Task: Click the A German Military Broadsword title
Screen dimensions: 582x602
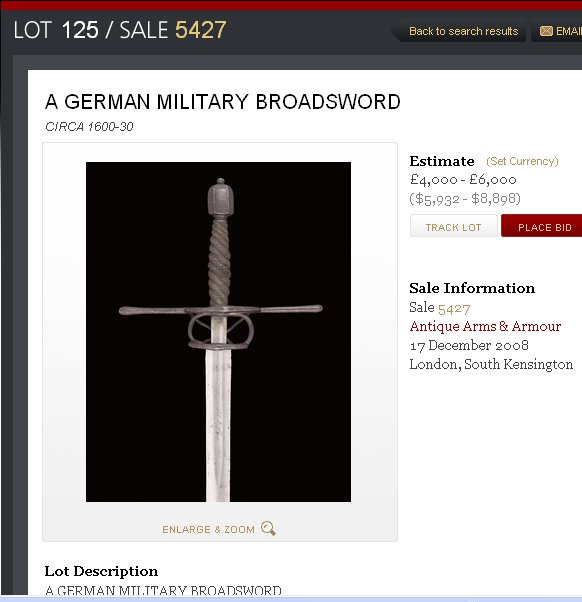Action: [x=223, y=102]
